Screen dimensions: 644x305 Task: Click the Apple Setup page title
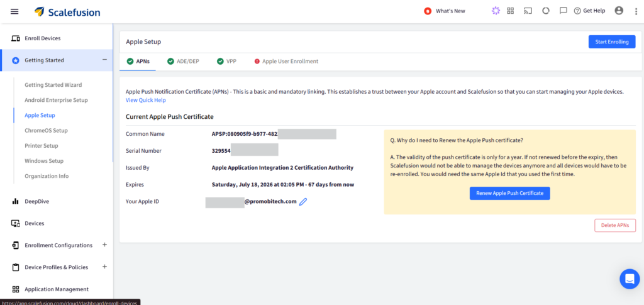pyautogui.click(x=143, y=42)
